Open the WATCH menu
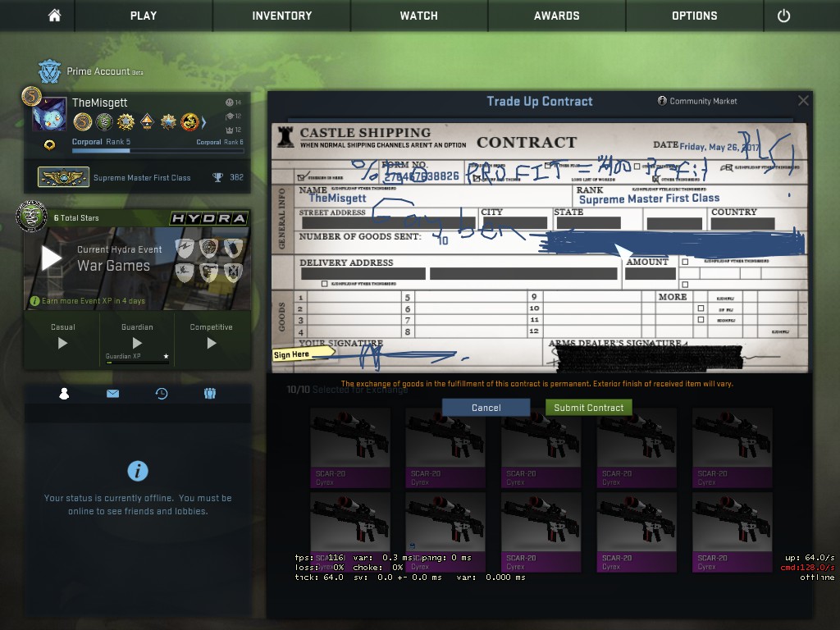 coord(419,16)
